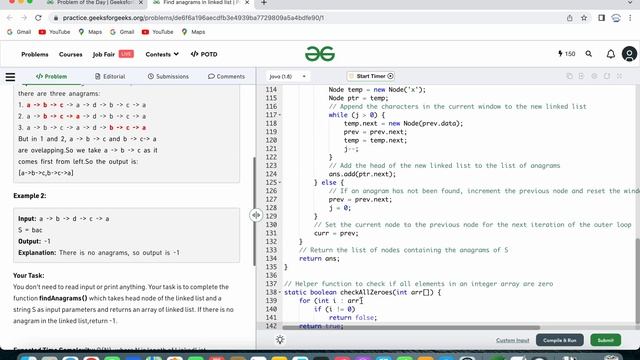Open the user profile avatar
Viewport: 640px width, 360px height.
point(629,54)
